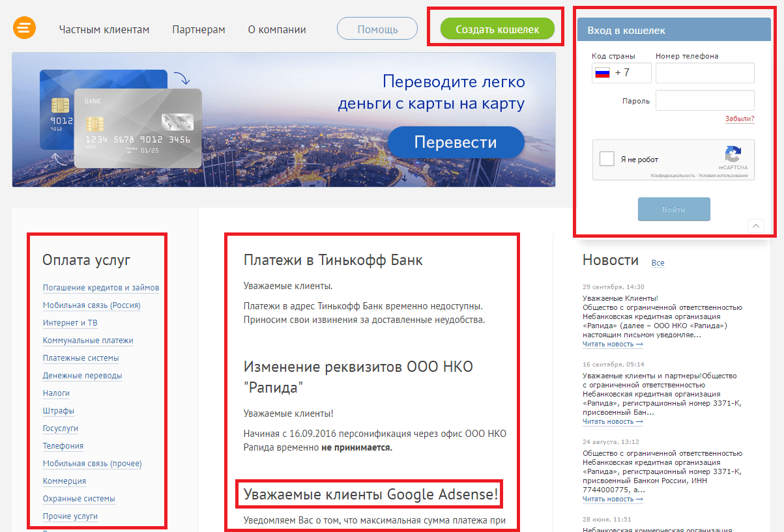
Task: Open the 'Платежные системы' link
Action: point(81,358)
